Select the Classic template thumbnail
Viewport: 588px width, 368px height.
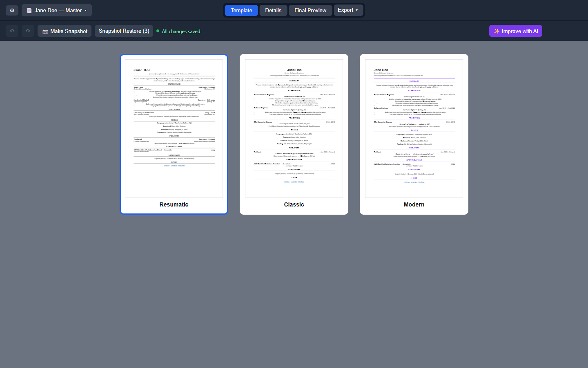tap(294, 129)
